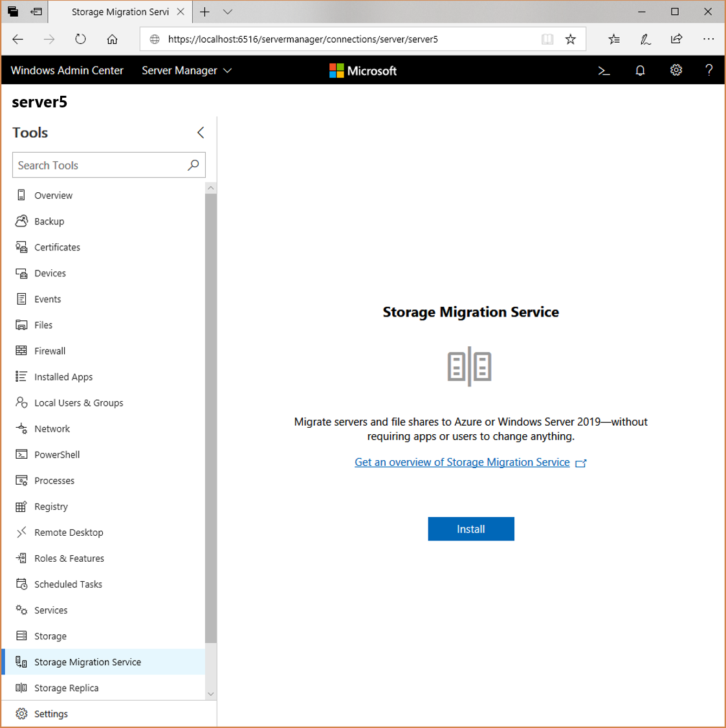
Task: Select the Storage Replica tool
Action: pyautogui.click(x=66, y=688)
